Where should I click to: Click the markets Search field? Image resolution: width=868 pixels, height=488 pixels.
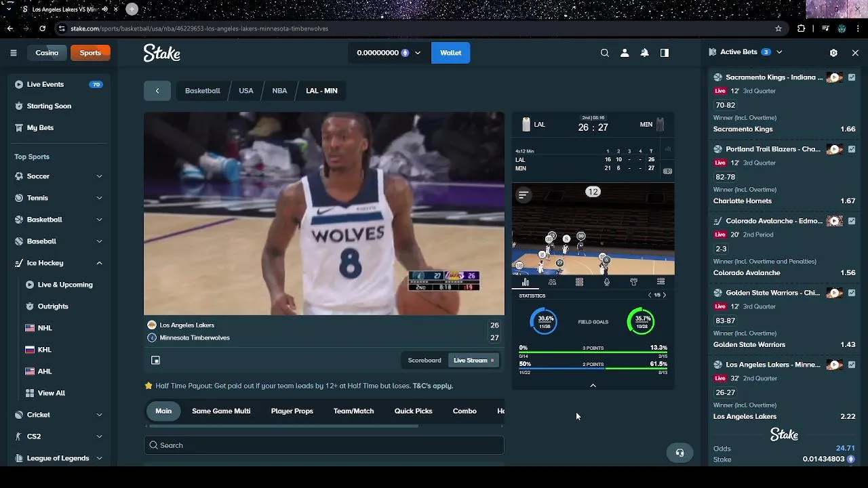click(x=324, y=445)
